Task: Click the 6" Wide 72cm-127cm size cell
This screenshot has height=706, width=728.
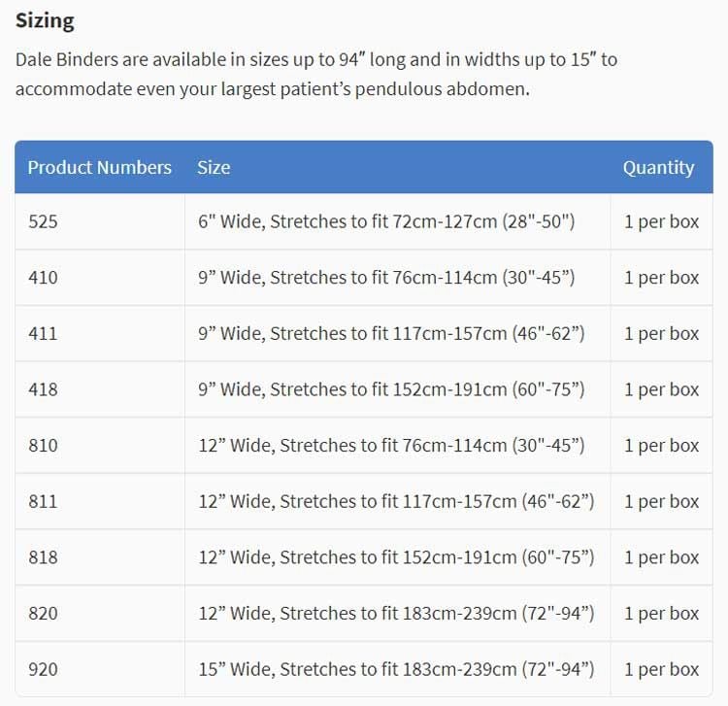Action: (397, 221)
